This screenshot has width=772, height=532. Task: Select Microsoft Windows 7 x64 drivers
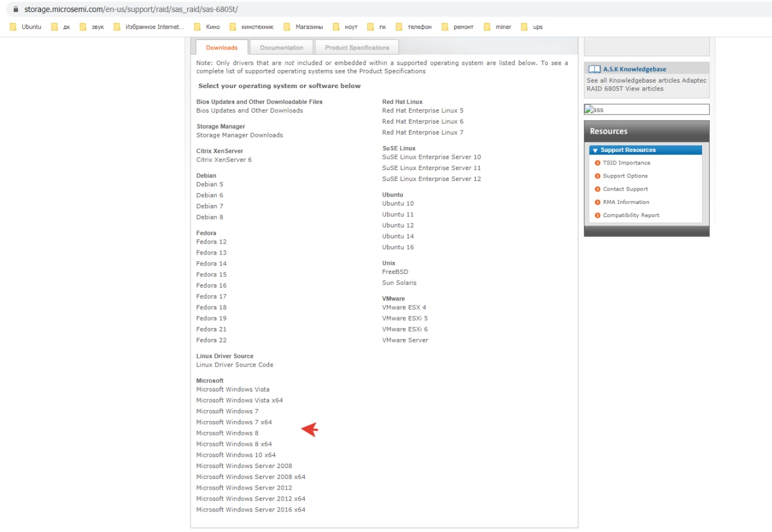pyautogui.click(x=234, y=422)
